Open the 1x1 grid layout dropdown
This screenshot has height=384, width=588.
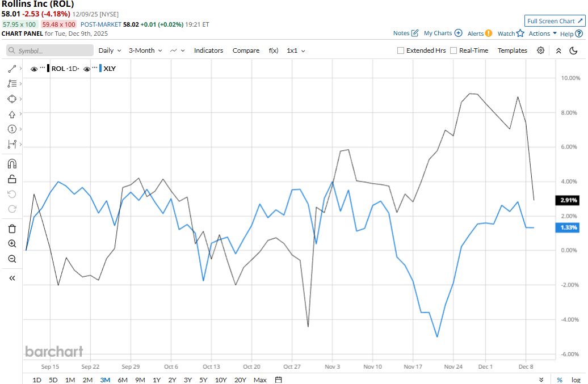click(x=296, y=50)
